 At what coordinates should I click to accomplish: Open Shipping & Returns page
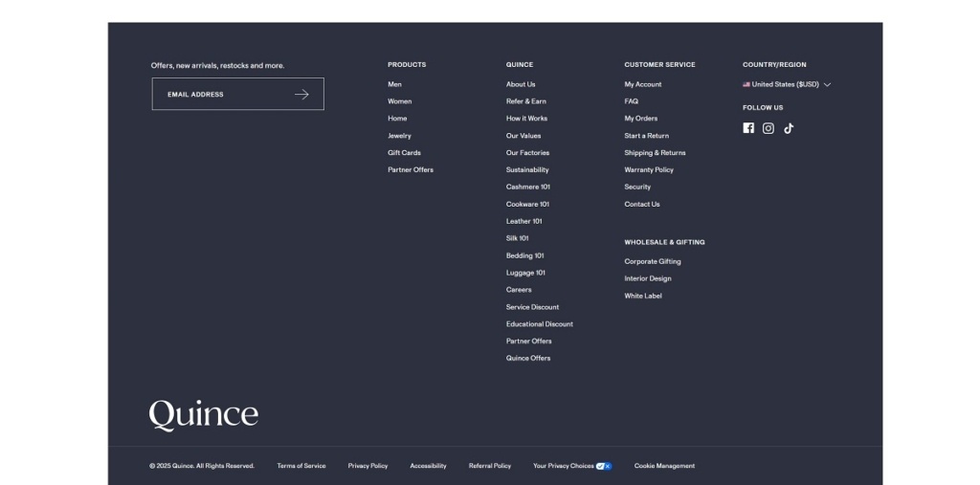click(x=655, y=153)
